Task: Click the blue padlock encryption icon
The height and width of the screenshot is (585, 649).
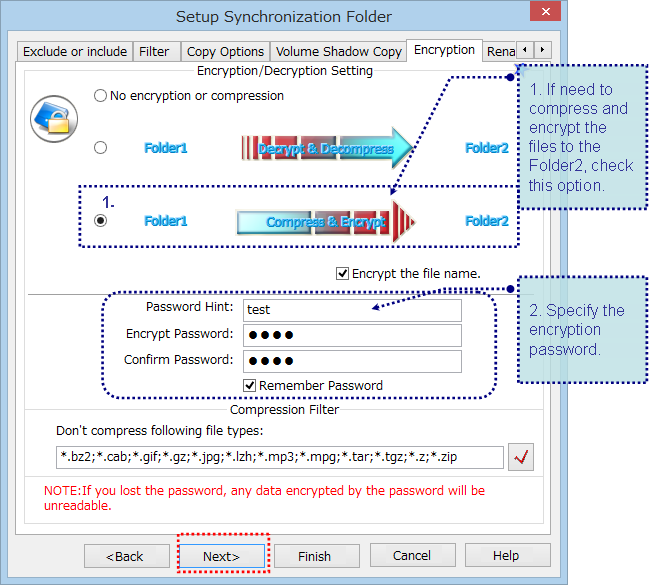Action: [x=54, y=119]
